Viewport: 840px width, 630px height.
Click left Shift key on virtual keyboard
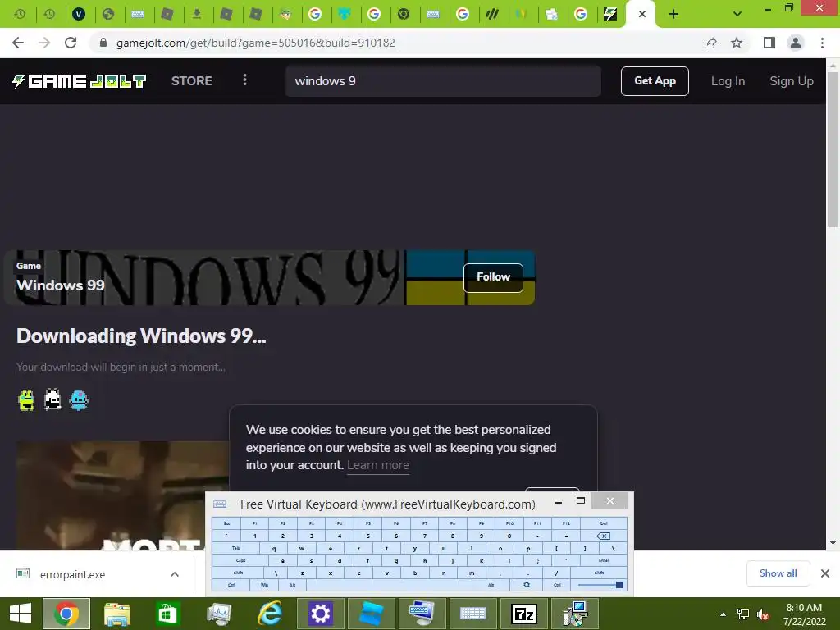pos(239,573)
